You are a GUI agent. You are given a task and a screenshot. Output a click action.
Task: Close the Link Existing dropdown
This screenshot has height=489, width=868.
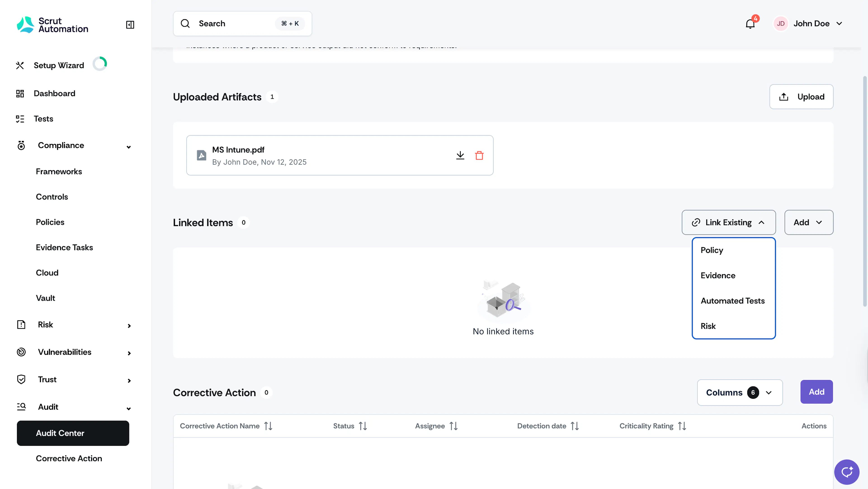729,222
